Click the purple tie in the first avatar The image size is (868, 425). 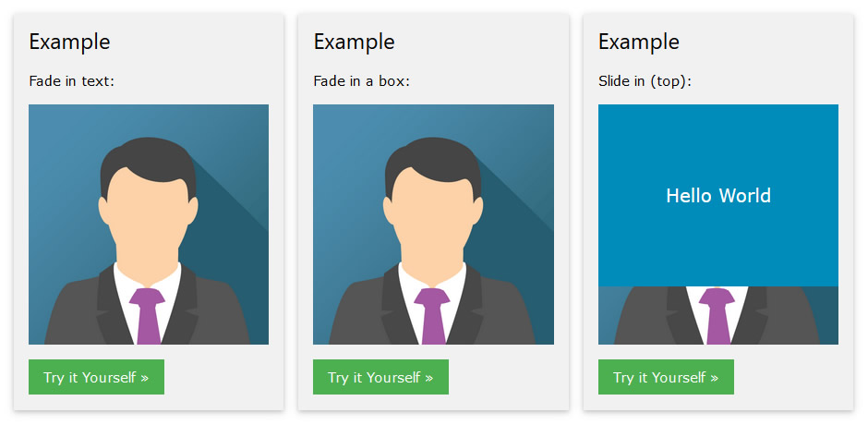(148, 316)
